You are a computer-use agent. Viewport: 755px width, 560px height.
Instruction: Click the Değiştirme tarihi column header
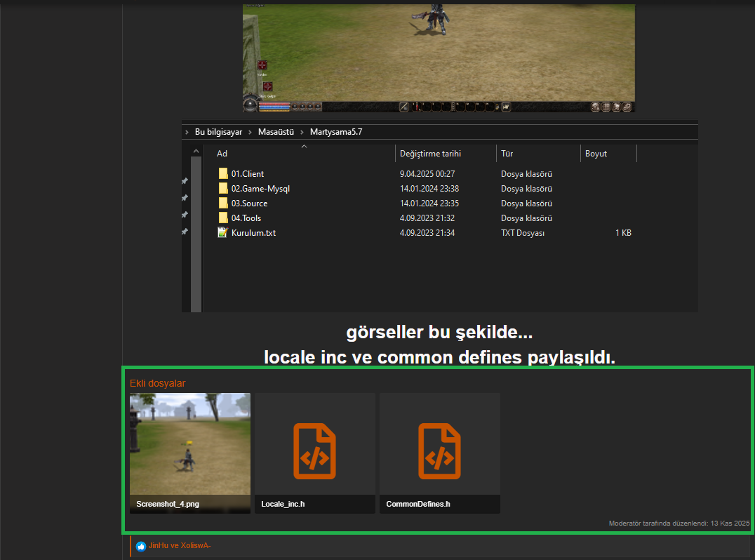point(430,154)
